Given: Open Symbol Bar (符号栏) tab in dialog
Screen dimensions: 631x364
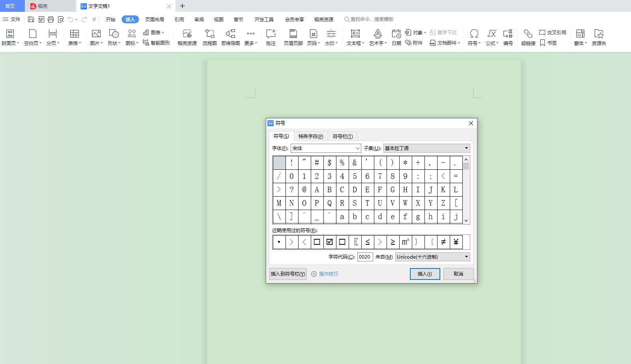Looking at the screenshot, I should [343, 136].
